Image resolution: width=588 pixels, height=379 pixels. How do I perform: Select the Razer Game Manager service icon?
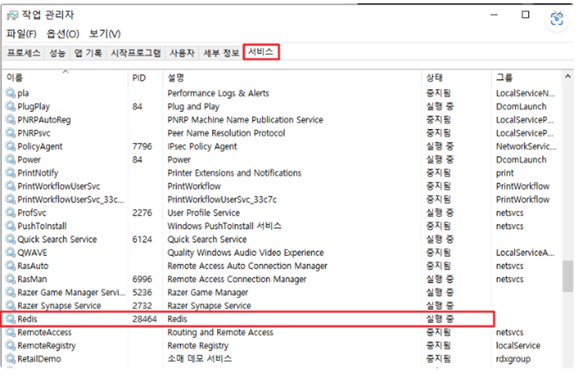click(11, 293)
